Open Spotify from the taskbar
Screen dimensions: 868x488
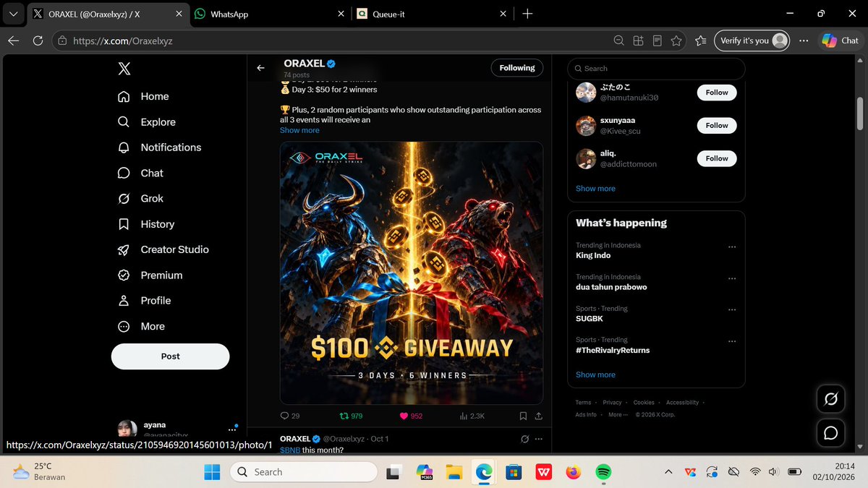603,472
